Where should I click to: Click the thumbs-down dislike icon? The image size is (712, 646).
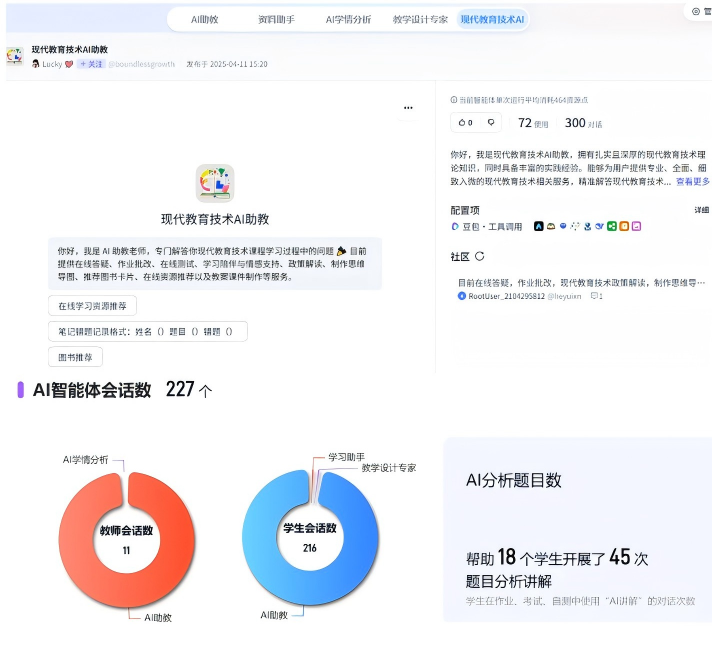pos(490,123)
